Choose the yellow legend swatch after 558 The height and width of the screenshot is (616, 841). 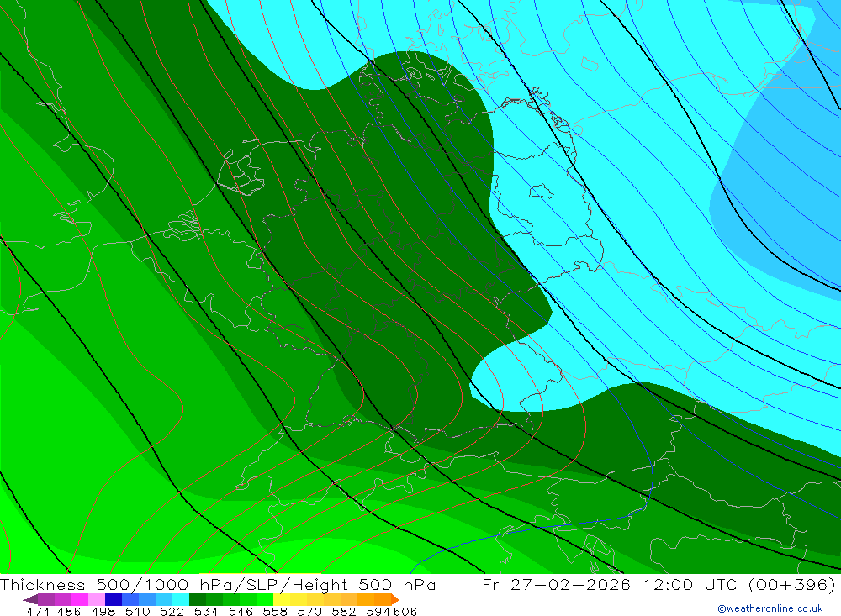(282, 599)
